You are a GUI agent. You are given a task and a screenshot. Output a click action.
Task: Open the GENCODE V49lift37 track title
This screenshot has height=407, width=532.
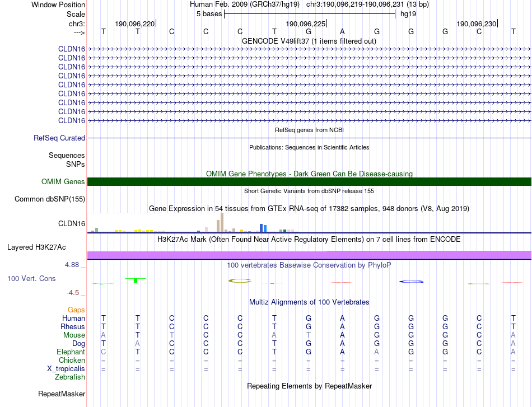(x=309, y=41)
